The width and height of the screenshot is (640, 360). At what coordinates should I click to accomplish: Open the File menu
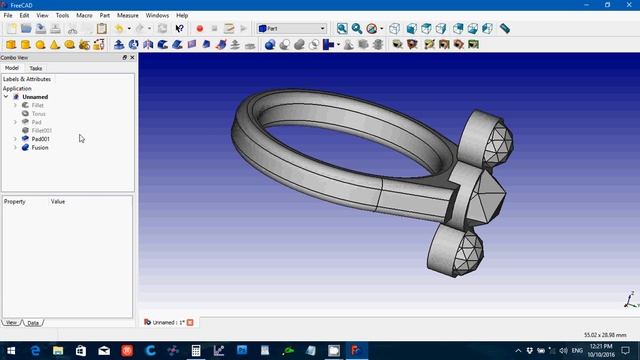tap(8, 15)
